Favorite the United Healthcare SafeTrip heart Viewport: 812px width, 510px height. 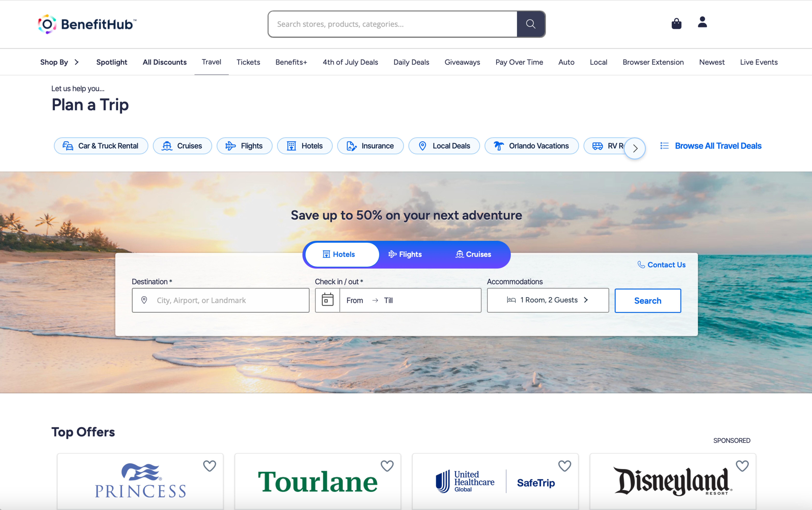[565, 466]
